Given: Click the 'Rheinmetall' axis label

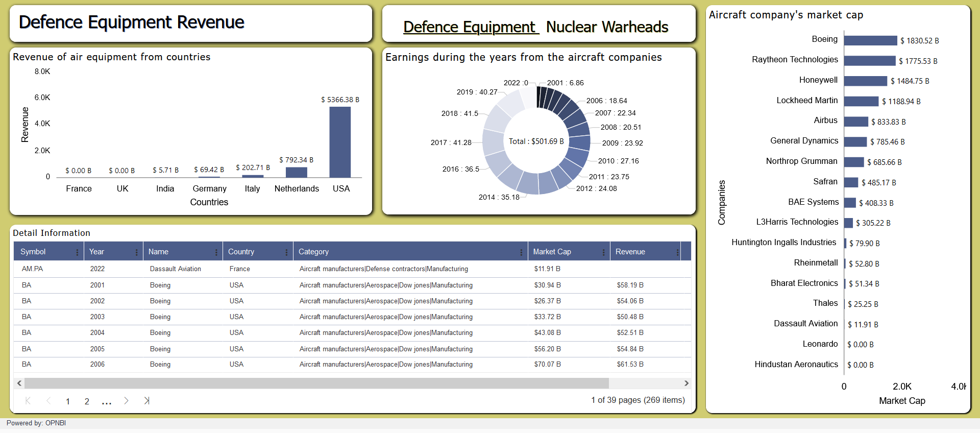Looking at the screenshot, I should point(816,262).
